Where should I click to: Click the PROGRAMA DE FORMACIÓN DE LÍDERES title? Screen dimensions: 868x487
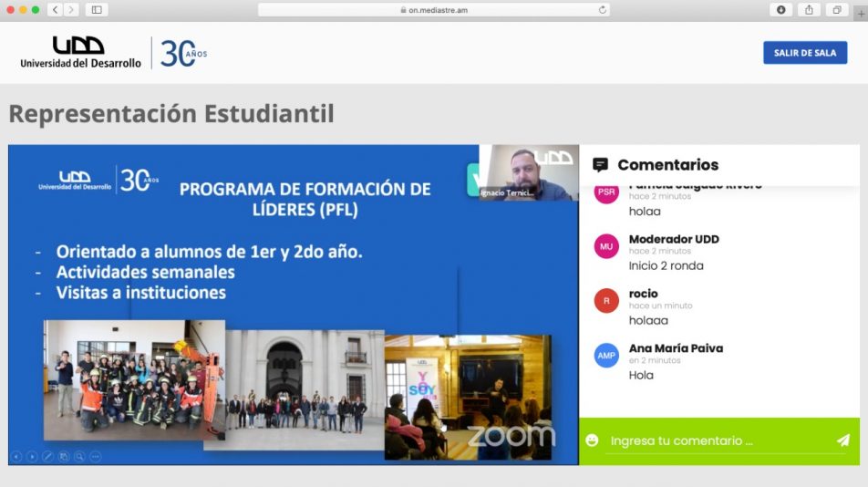pos(305,199)
